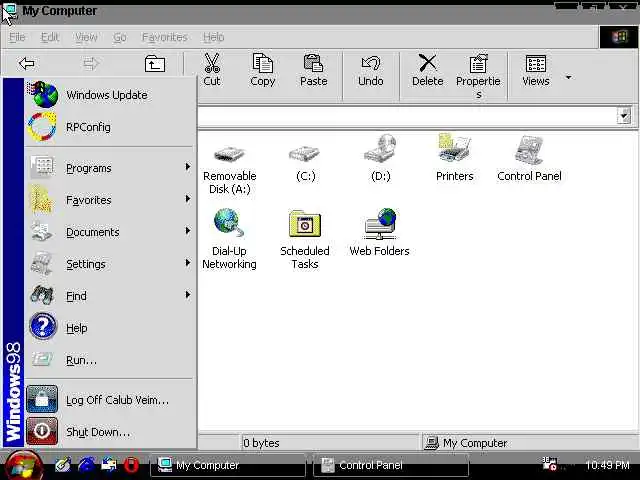The image size is (640, 480).
Task: Select the Control Panel icon in My Computer
Action: point(529,158)
